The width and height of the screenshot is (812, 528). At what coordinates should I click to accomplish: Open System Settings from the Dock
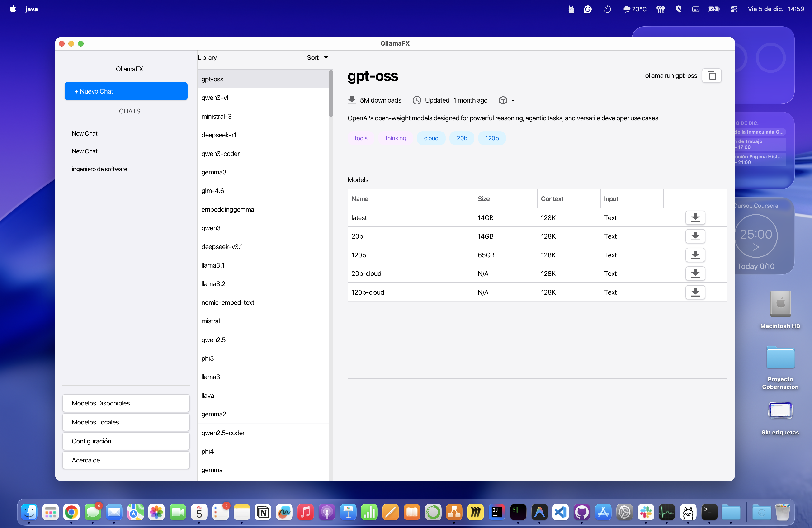[624, 512]
